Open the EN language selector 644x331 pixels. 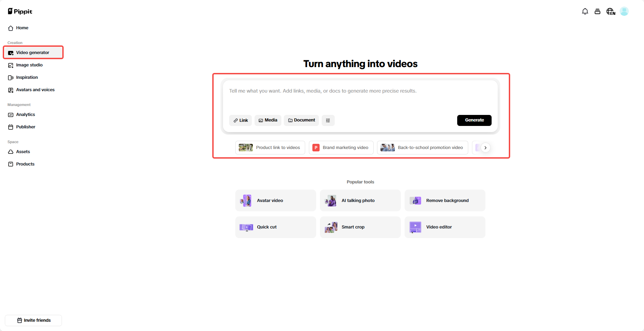(611, 11)
